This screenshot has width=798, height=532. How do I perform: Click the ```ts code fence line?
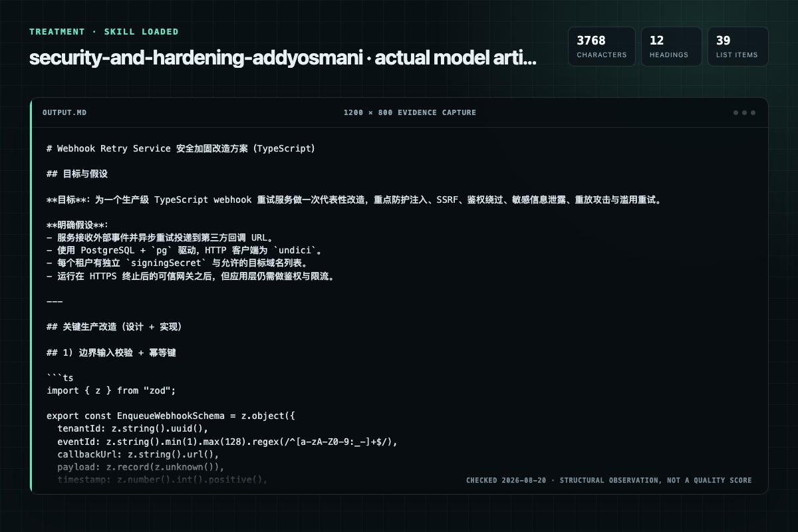coord(60,378)
